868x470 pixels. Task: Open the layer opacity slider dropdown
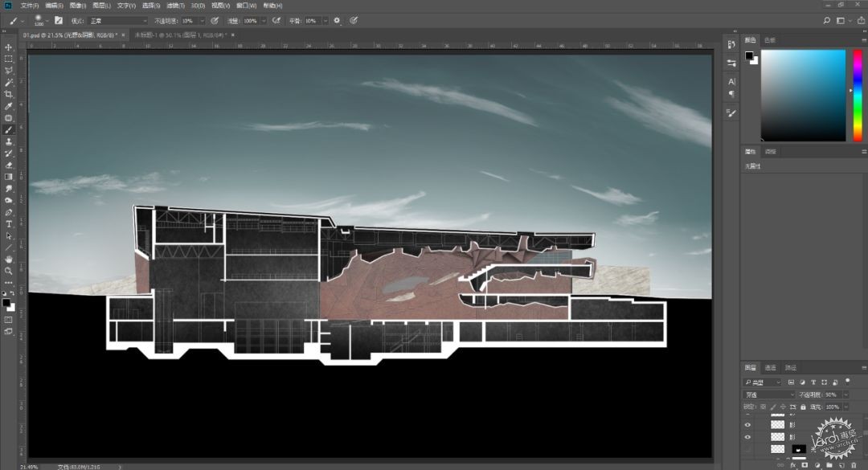[845, 394]
